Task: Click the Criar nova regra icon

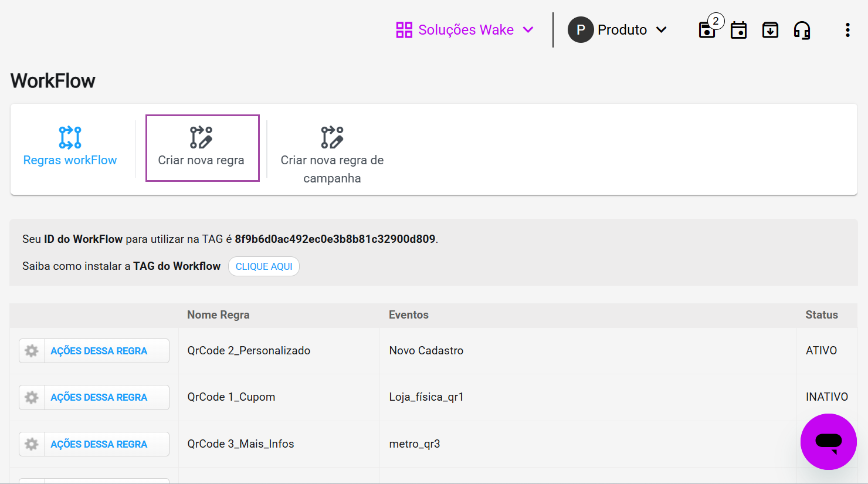Action: (201, 137)
